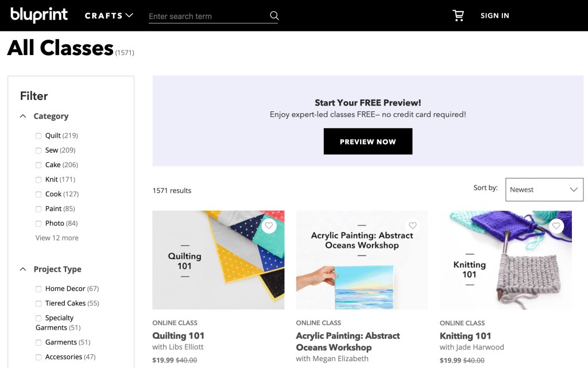Viewport: 588px width, 368px height.
Task: Select the Photo category checkbox
Action: [x=38, y=224]
